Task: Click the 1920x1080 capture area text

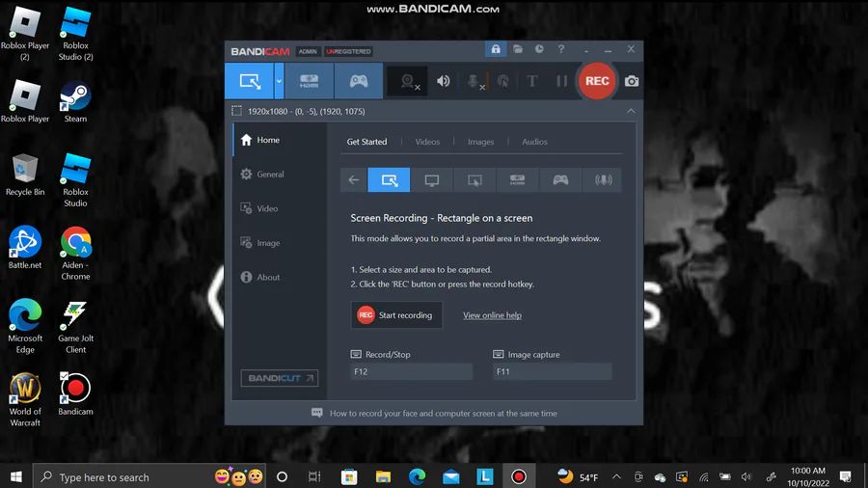Action: coord(306,111)
